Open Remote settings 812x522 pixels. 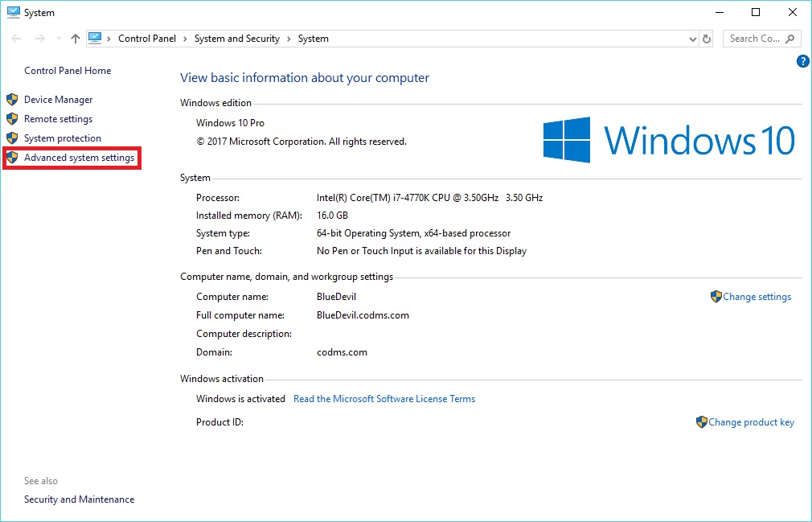point(59,118)
